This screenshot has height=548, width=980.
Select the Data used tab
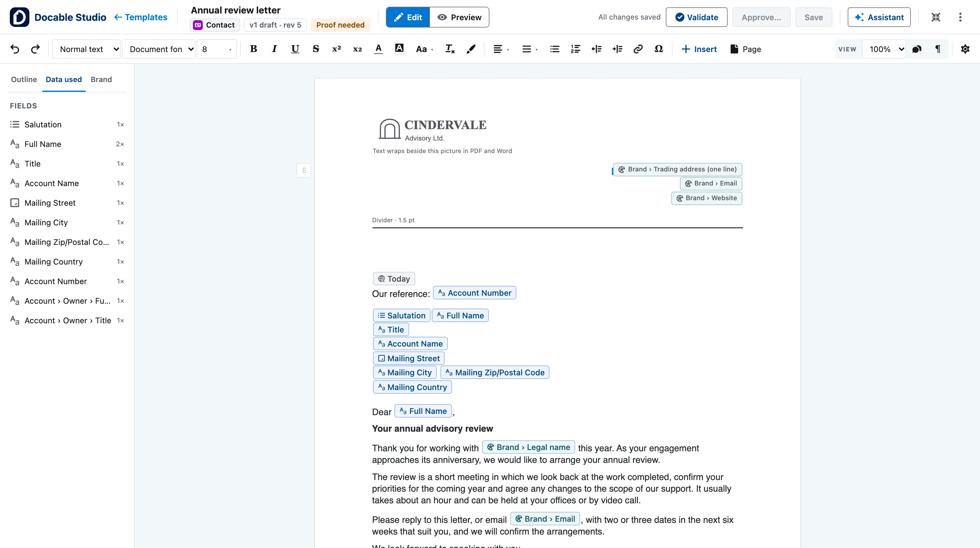coord(63,80)
